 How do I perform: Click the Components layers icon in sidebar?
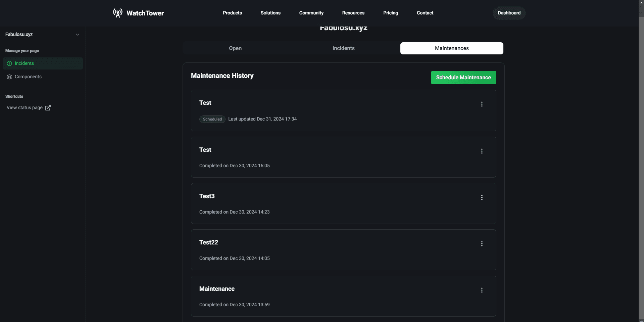click(x=9, y=77)
